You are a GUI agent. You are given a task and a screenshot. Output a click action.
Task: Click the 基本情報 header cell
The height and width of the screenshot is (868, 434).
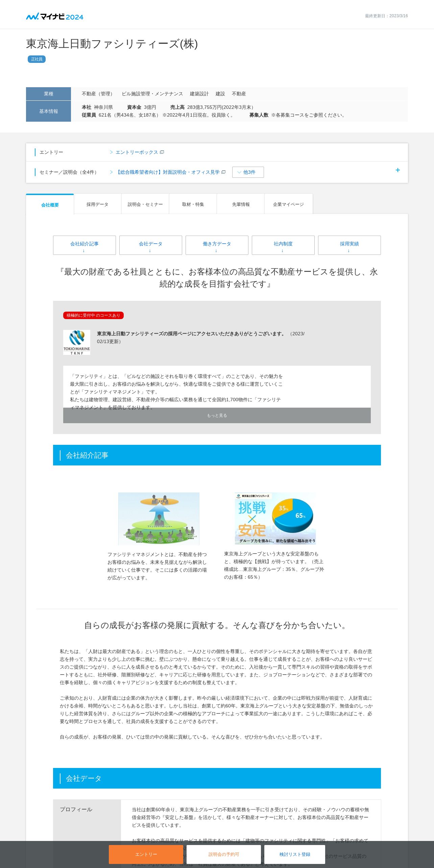(48, 111)
